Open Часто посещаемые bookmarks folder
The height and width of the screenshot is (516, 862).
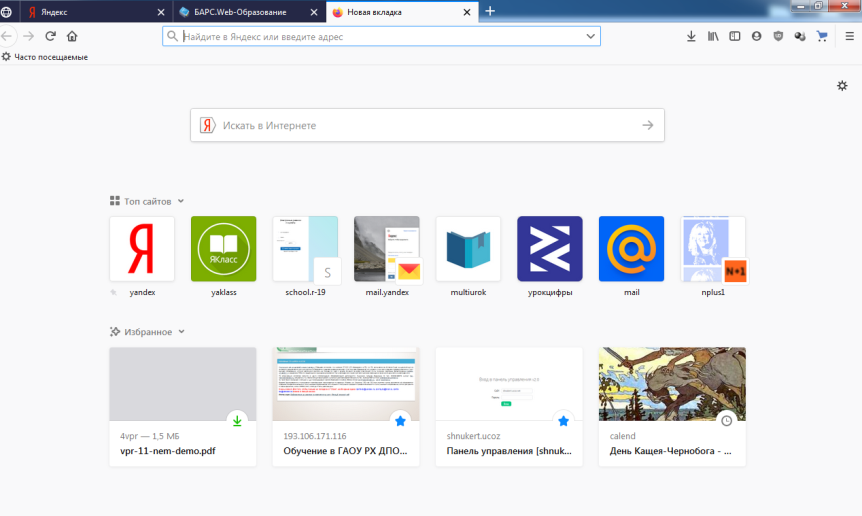45,57
